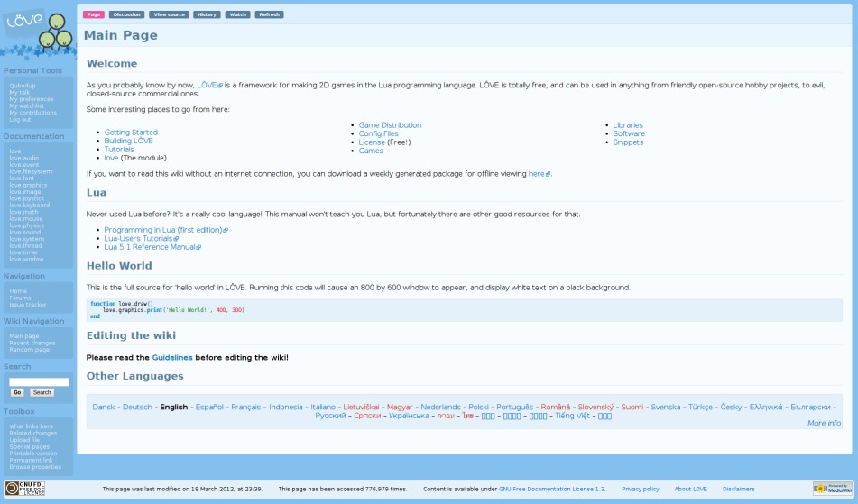Open love.graphics in the Documentation sidebar
This screenshot has width=858, height=504.
28,186
